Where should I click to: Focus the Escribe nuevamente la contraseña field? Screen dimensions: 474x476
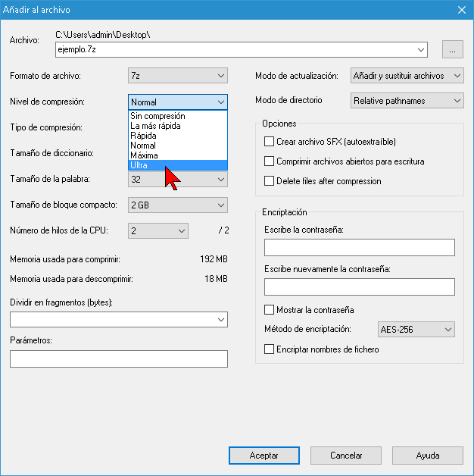point(360,287)
